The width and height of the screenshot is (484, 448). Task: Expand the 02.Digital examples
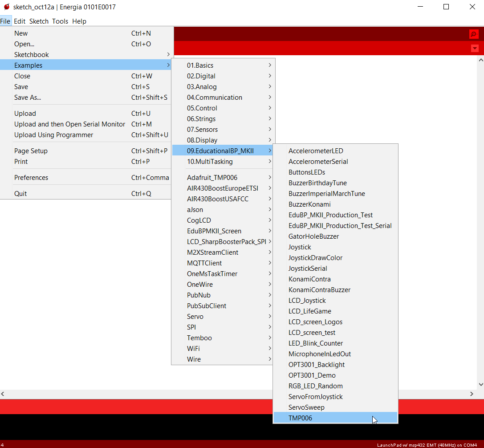pyautogui.click(x=223, y=76)
